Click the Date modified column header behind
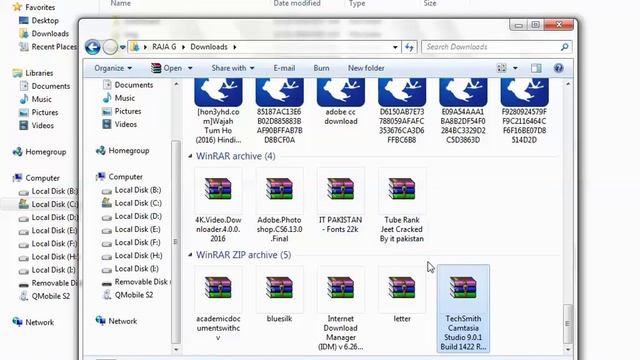Image resolution: width=640 pixels, height=360 pixels. pyautogui.click(x=297, y=3)
